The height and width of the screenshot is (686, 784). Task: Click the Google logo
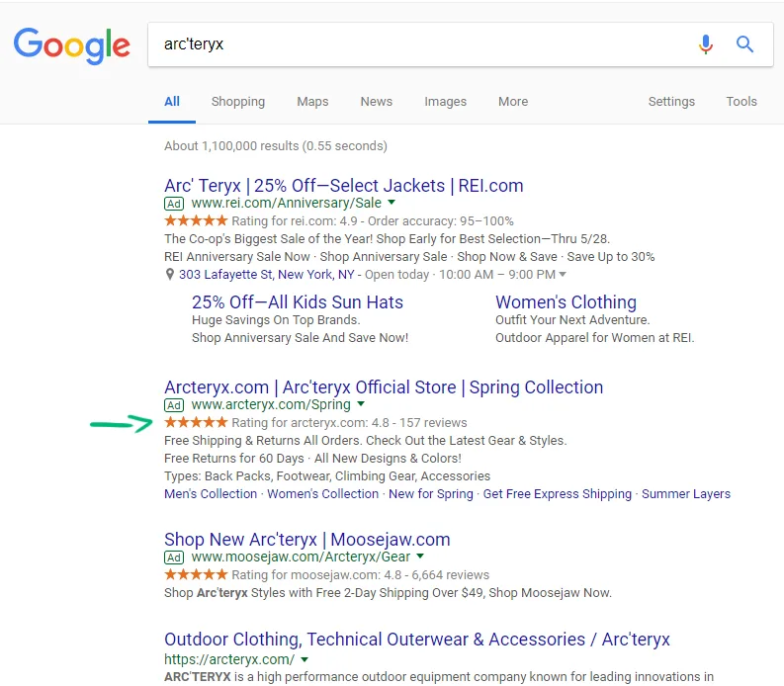pyautogui.click(x=71, y=45)
